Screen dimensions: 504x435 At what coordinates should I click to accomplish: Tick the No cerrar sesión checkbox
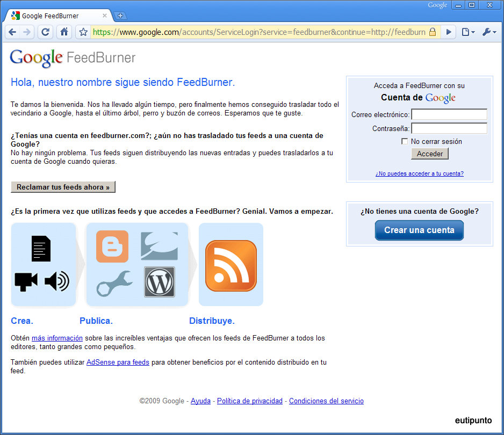(405, 141)
